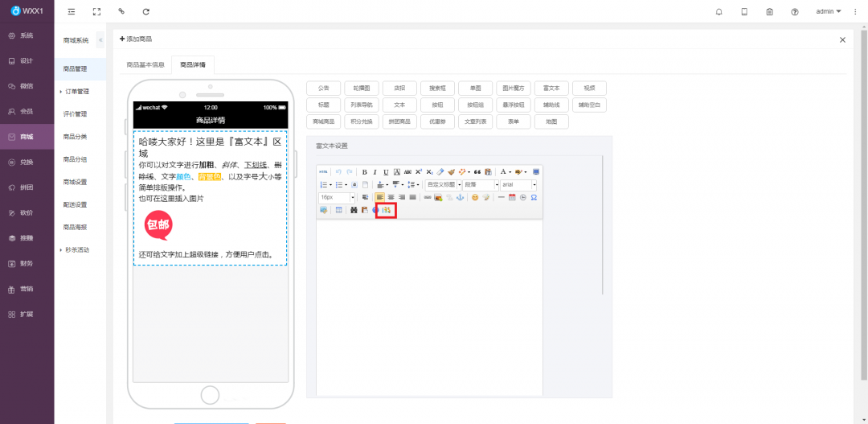This screenshot has height=424, width=868.
Task: Toggle italic text in the editor
Action: pyautogui.click(x=375, y=172)
